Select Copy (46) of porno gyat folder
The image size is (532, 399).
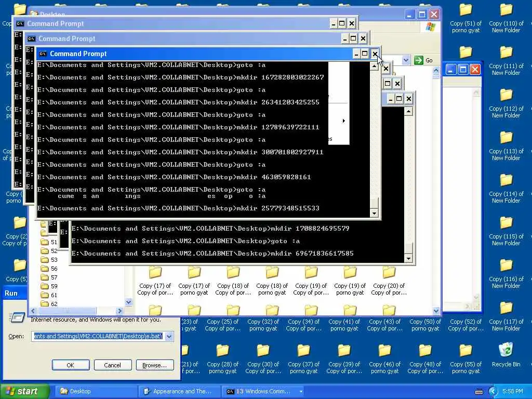coord(384,359)
